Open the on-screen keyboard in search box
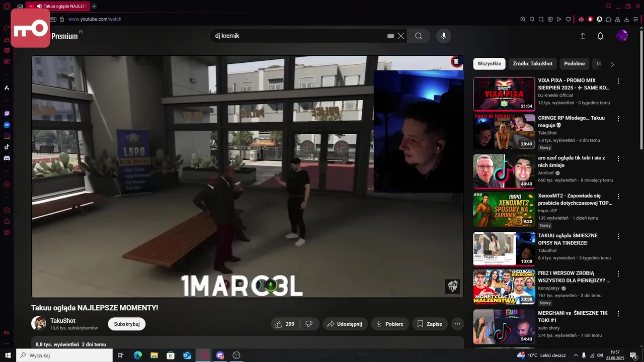 click(x=390, y=36)
